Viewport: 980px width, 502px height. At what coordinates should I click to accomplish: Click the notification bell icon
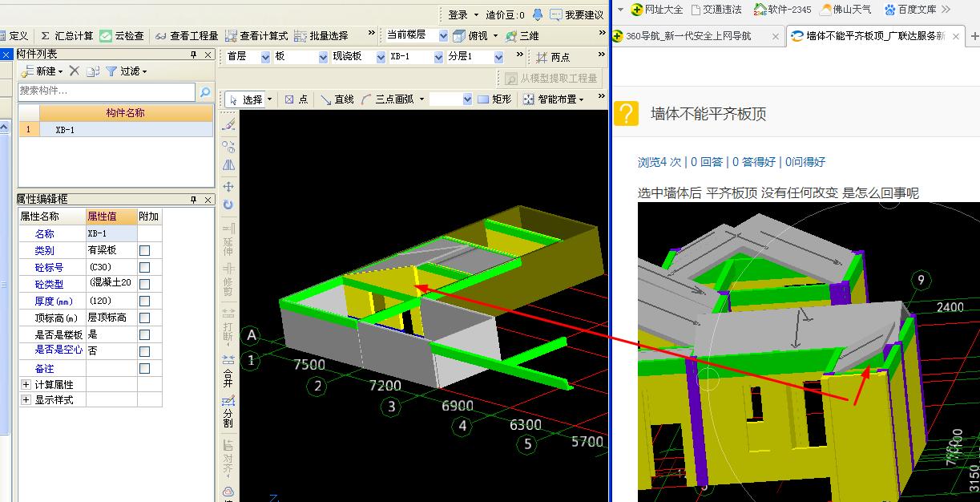[x=538, y=14]
